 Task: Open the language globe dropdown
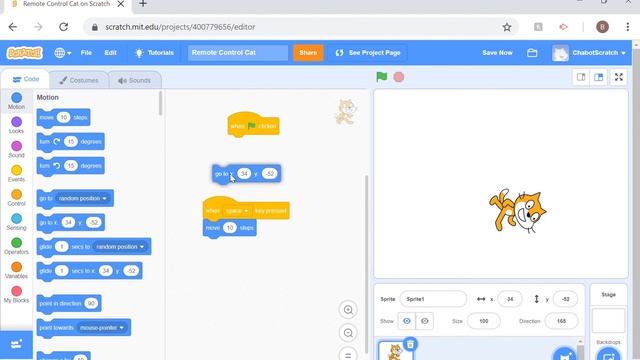pyautogui.click(x=62, y=53)
